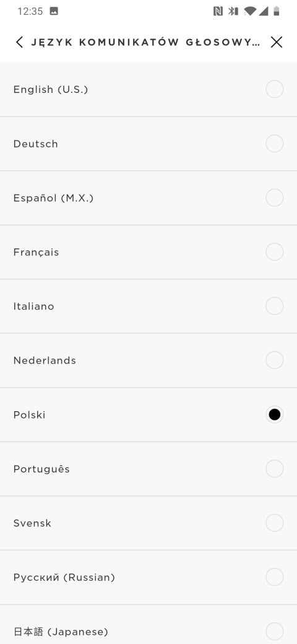
Task: Go back using the left chevron arrow
Action: point(19,42)
